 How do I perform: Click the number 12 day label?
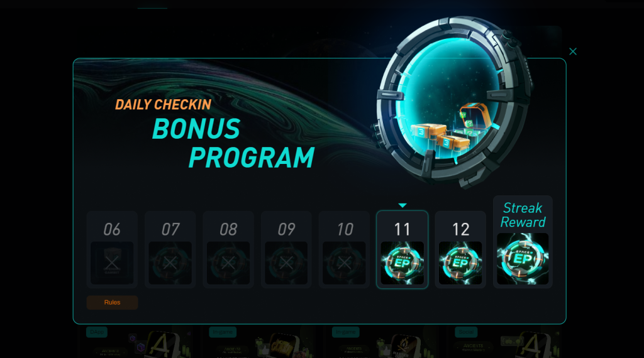coord(460,229)
